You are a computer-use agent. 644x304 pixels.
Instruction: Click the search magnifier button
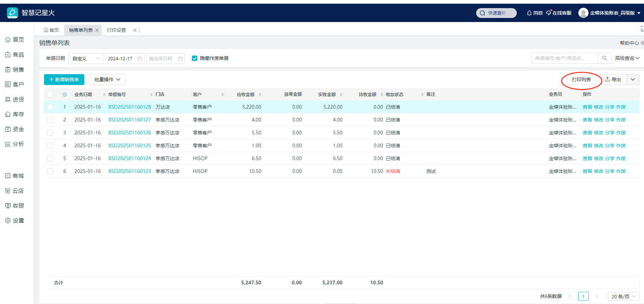[605, 58]
